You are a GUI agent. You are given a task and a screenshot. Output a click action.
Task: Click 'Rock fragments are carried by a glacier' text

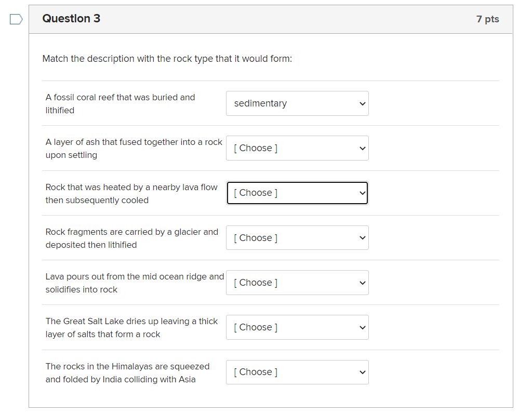coord(131,238)
